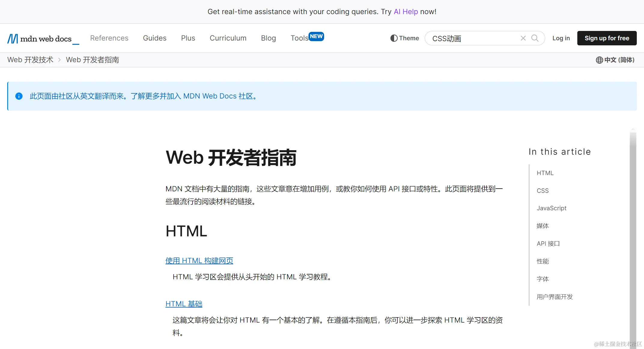Click the globe language icon

coord(599,60)
